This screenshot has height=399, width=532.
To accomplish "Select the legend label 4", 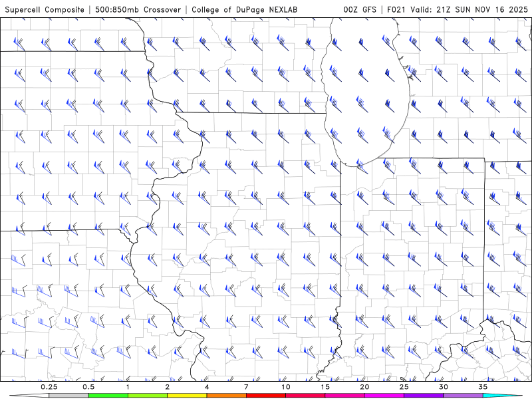I will [207, 387].
